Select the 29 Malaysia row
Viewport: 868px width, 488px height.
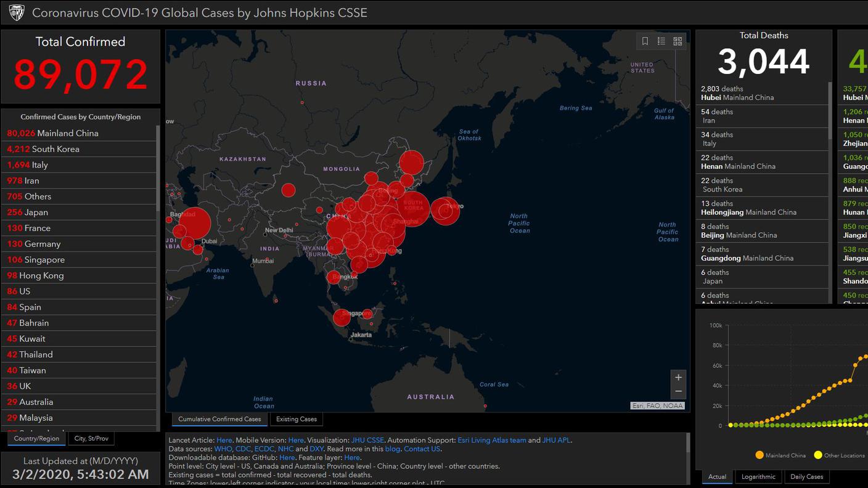tap(80, 418)
